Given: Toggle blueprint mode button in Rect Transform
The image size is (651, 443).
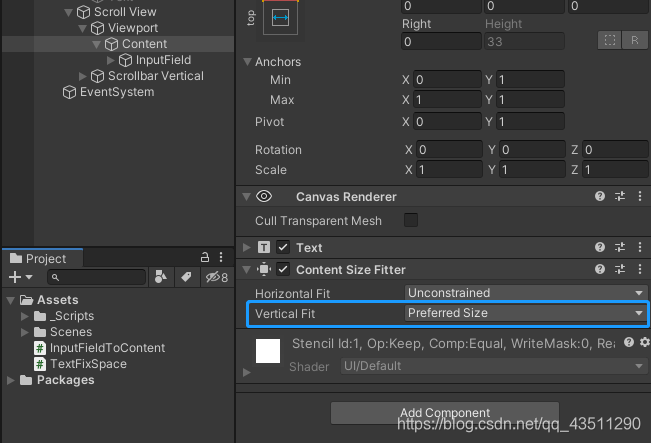Looking at the screenshot, I should click(x=609, y=40).
